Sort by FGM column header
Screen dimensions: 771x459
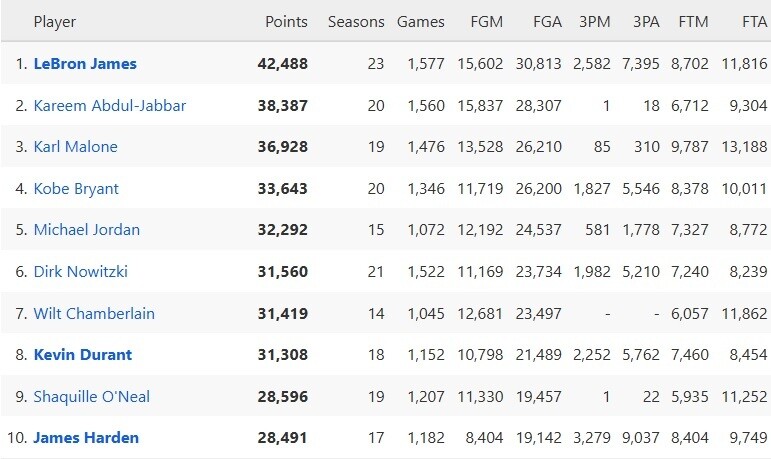coord(487,22)
